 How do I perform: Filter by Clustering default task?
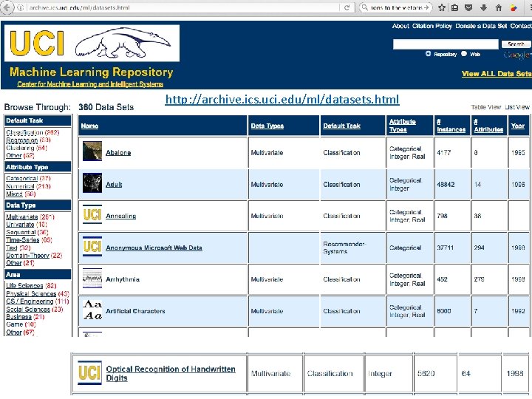click(x=20, y=148)
